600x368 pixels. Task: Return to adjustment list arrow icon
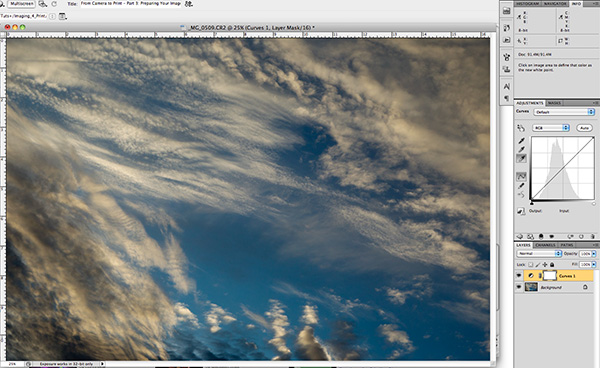520,237
